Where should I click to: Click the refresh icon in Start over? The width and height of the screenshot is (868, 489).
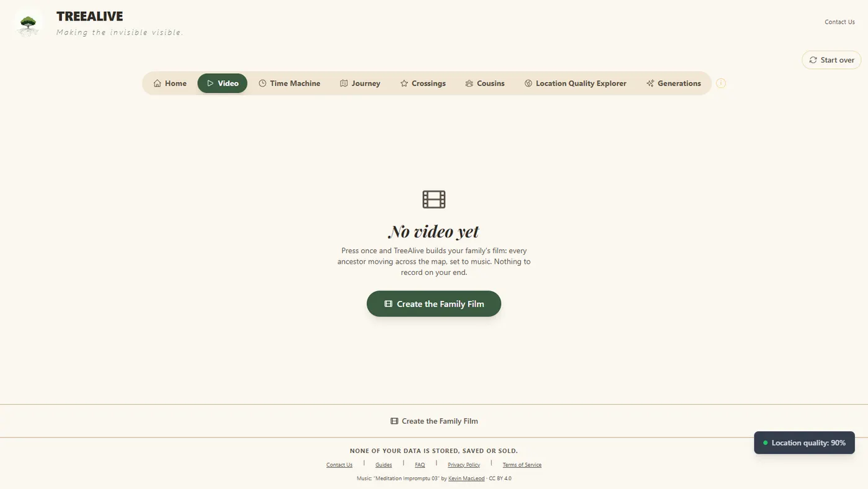point(813,60)
